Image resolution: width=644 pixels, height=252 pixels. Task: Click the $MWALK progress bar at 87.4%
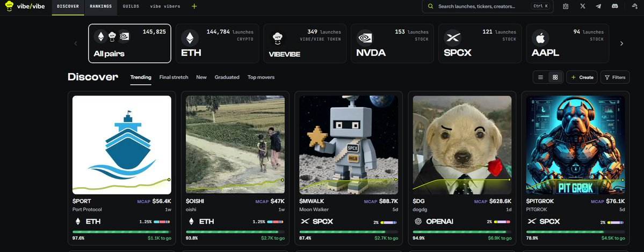click(x=349, y=232)
